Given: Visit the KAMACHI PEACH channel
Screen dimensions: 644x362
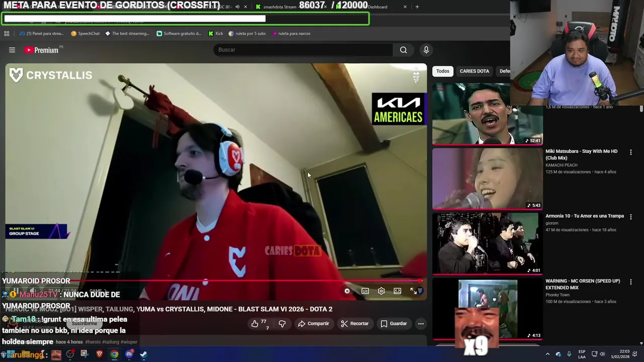Looking at the screenshot, I should (x=561, y=165).
